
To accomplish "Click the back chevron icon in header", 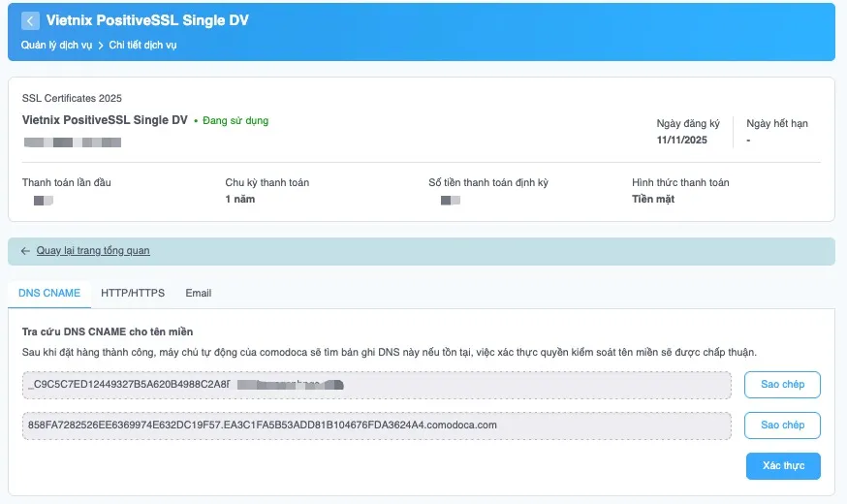I will (30, 21).
